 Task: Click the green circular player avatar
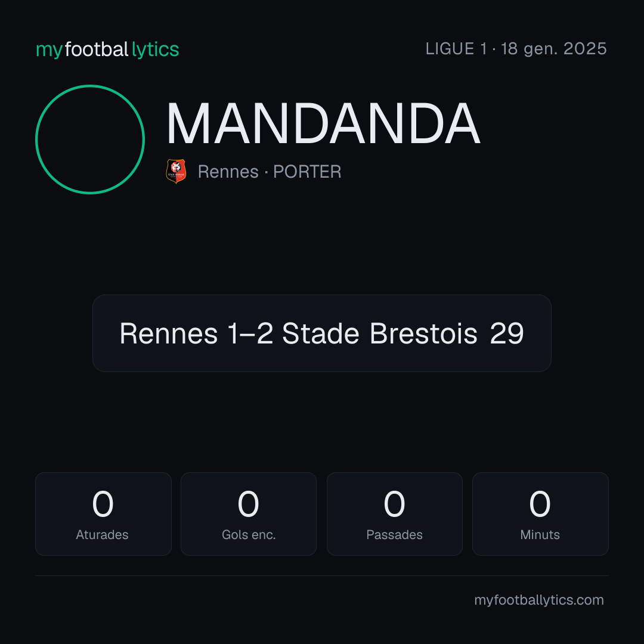click(x=90, y=140)
